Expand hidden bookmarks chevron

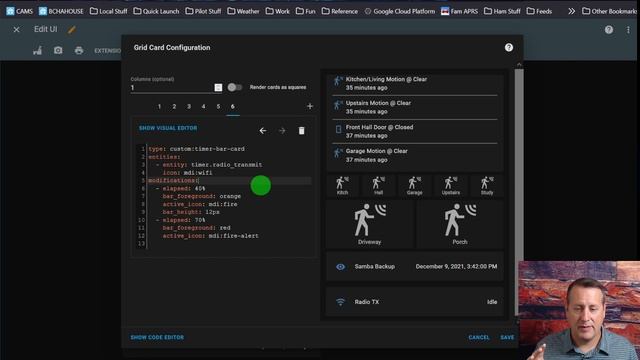(x=571, y=11)
